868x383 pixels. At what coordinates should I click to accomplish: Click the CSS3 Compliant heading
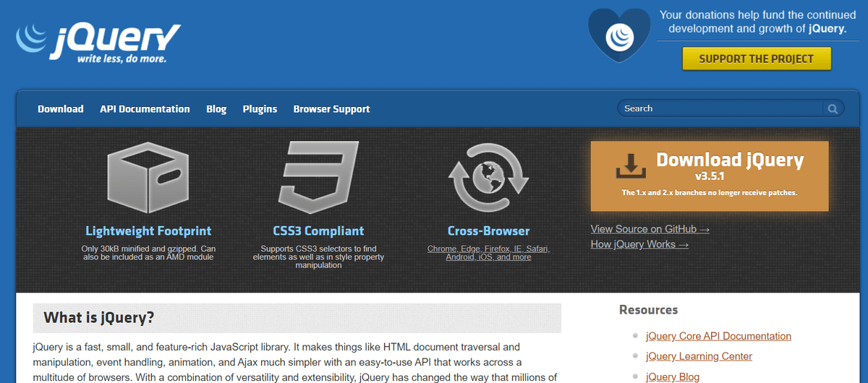click(318, 231)
